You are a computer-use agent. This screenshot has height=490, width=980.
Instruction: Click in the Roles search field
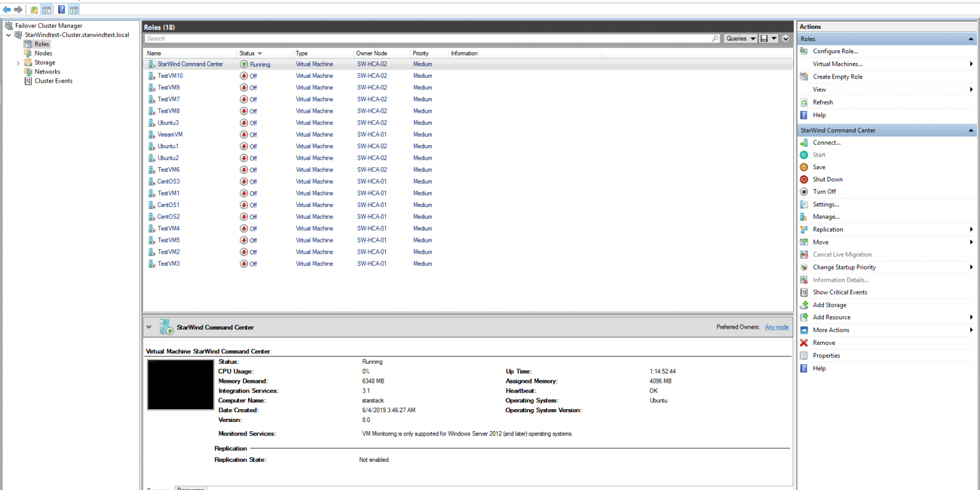(428, 39)
